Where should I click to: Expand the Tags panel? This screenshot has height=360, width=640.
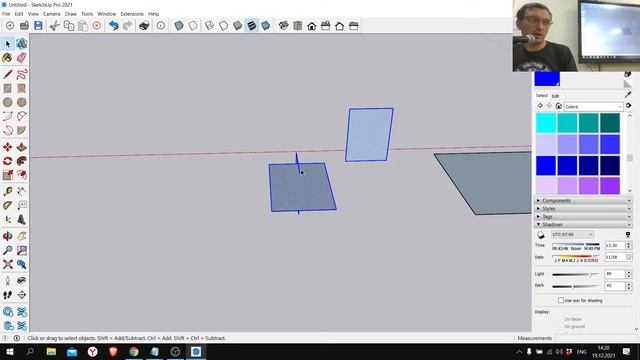pyautogui.click(x=583, y=217)
